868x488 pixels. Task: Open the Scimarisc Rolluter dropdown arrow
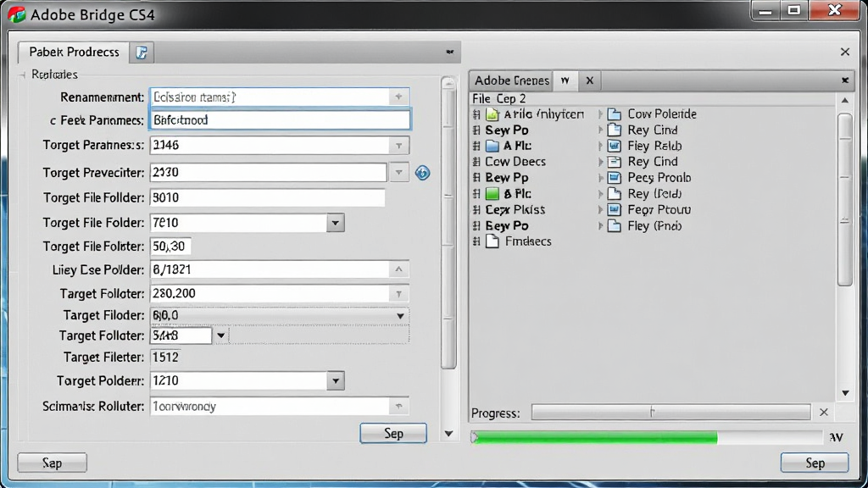(398, 407)
